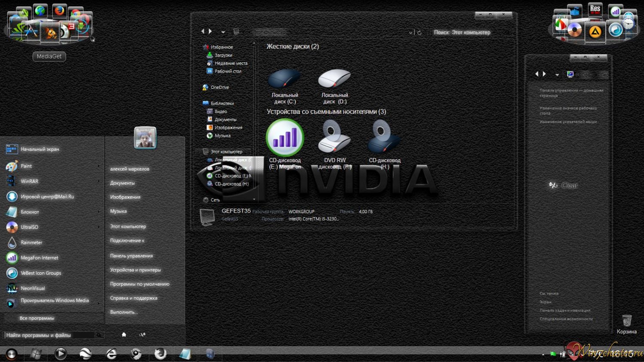This screenshot has width=644, height=362.
Task: Click the navigation pane scrollbar down arrow
Action: click(x=254, y=200)
